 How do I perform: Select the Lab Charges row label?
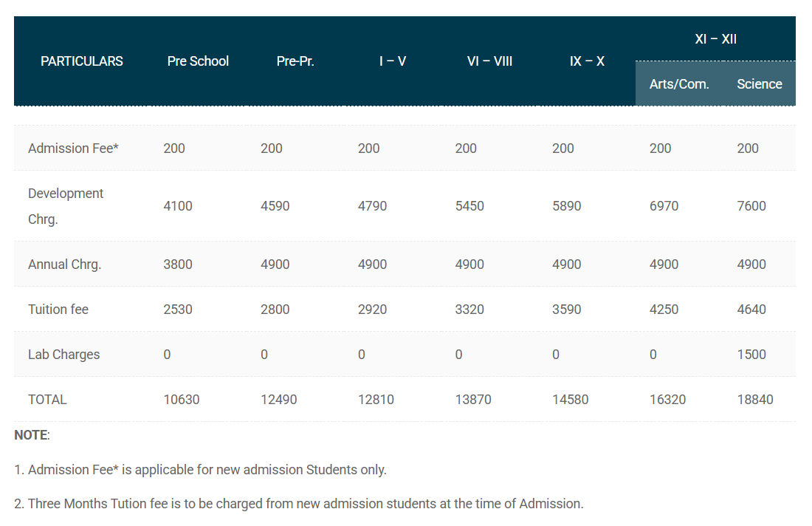pos(63,354)
